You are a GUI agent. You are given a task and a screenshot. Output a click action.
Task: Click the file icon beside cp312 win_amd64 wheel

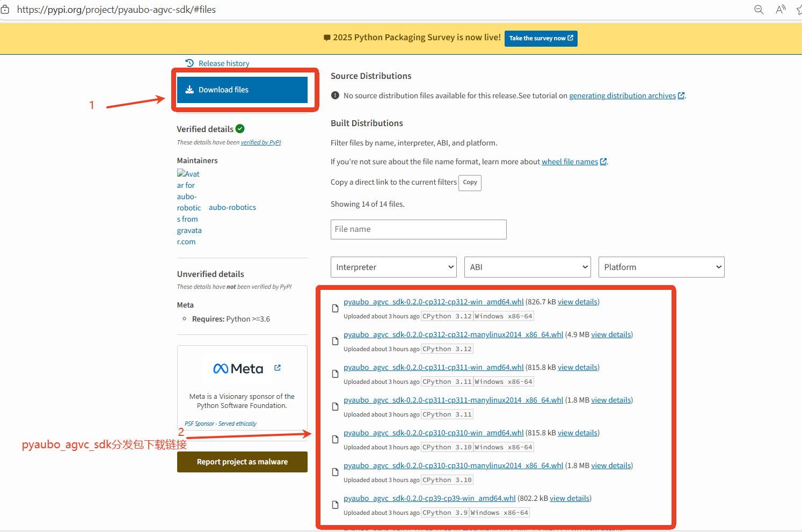coord(335,308)
